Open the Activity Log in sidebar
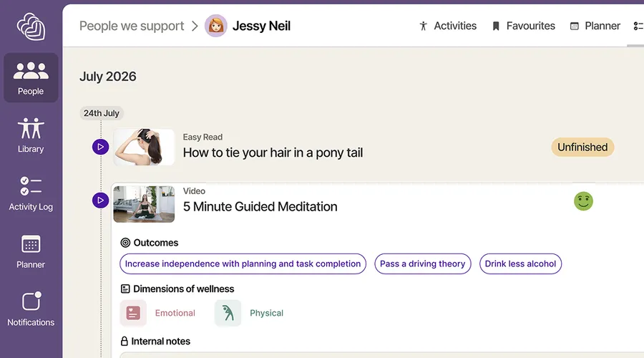The height and width of the screenshot is (358, 644). click(31, 193)
